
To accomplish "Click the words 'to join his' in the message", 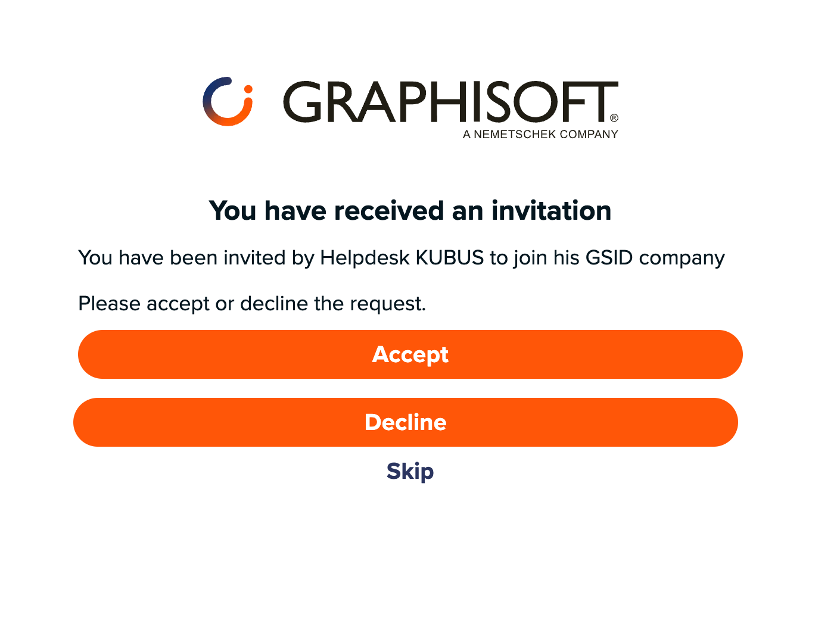I will click(x=535, y=258).
